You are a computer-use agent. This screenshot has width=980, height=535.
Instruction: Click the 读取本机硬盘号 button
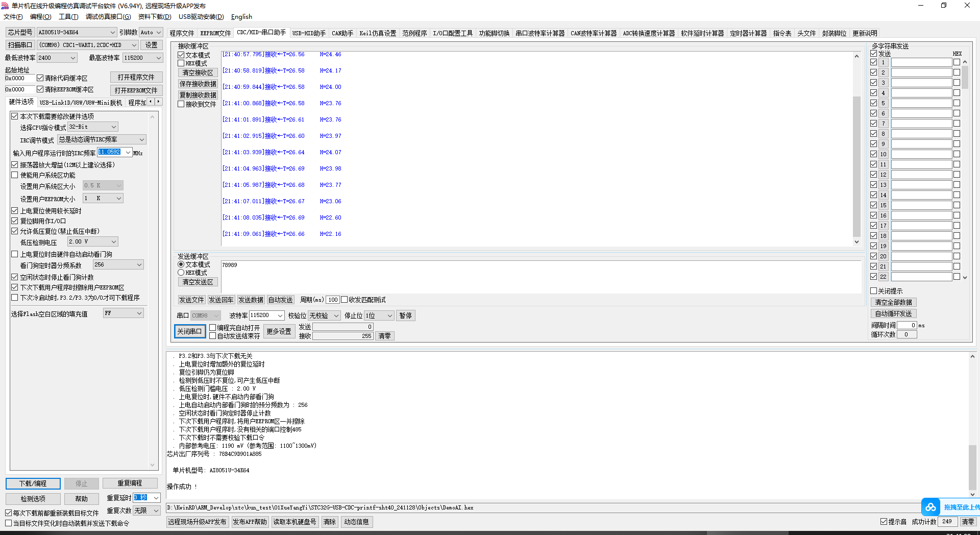[295, 522]
